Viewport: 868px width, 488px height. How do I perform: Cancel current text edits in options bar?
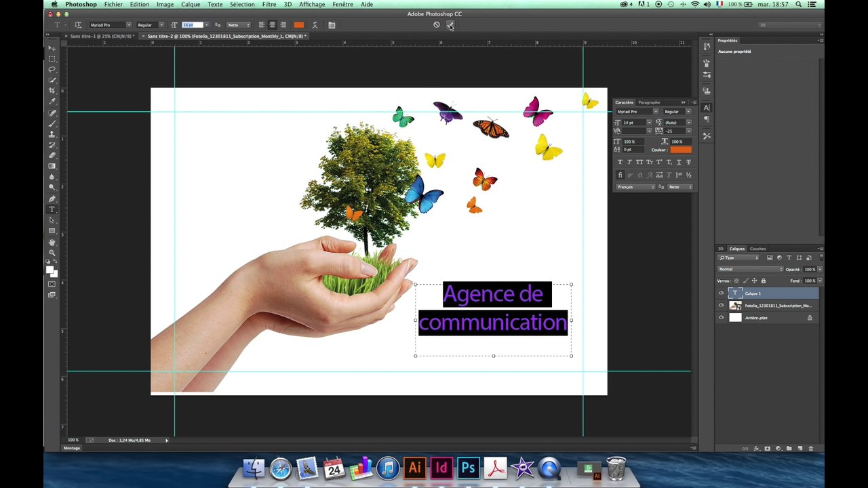pyautogui.click(x=437, y=25)
